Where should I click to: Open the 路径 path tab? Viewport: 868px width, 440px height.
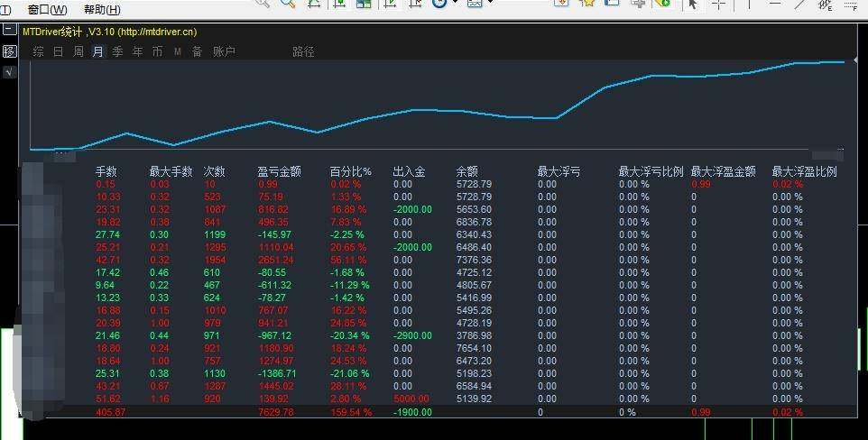click(303, 51)
